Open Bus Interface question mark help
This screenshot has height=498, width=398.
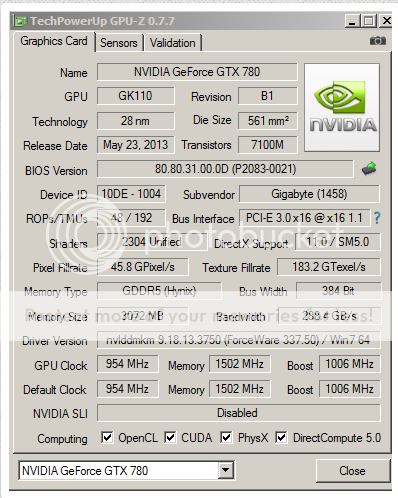point(377,218)
